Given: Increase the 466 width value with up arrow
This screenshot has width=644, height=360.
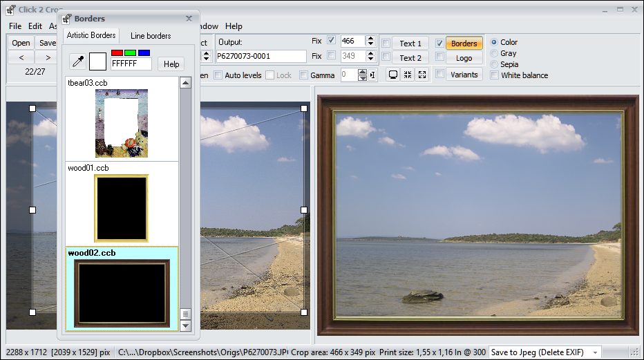Looking at the screenshot, I should (x=371, y=38).
